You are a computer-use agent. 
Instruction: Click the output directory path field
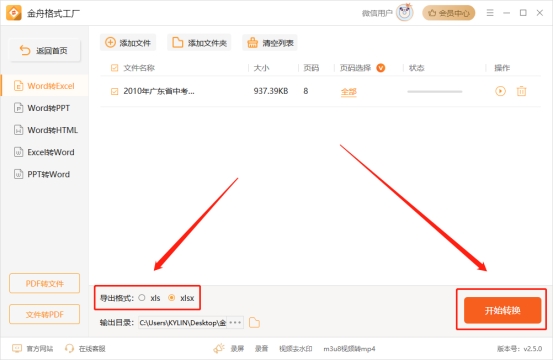pyautogui.click(x=182, y=323)
